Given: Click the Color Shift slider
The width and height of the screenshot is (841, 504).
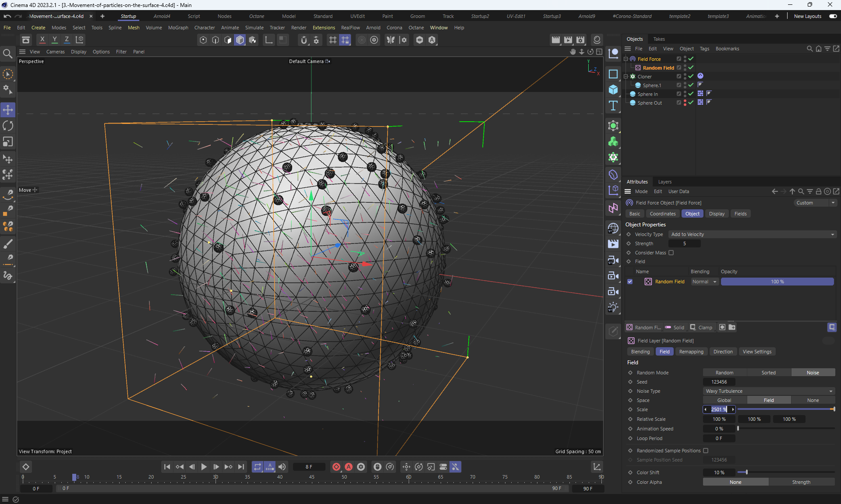Looking at the screenshot, I should point(785,472).
